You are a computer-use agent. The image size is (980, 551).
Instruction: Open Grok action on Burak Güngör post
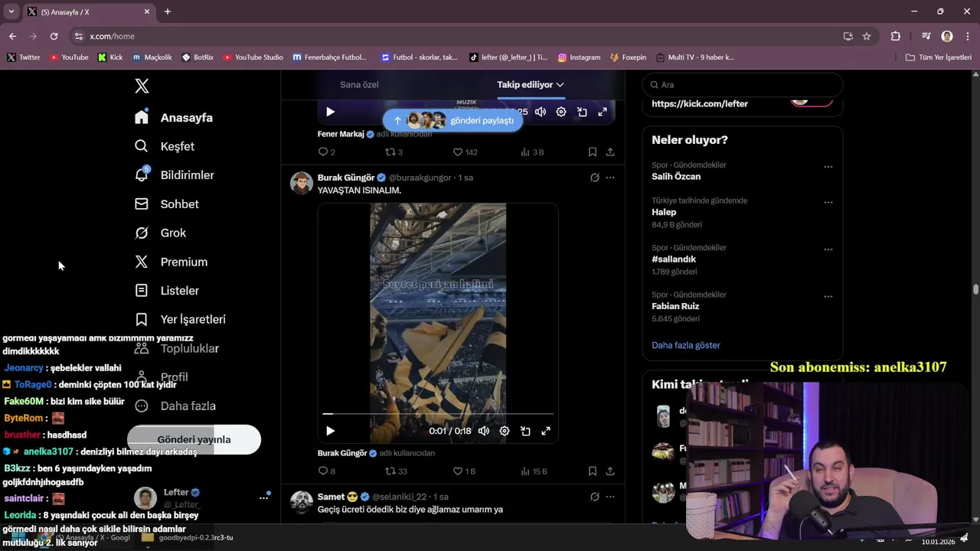[594, 178]
